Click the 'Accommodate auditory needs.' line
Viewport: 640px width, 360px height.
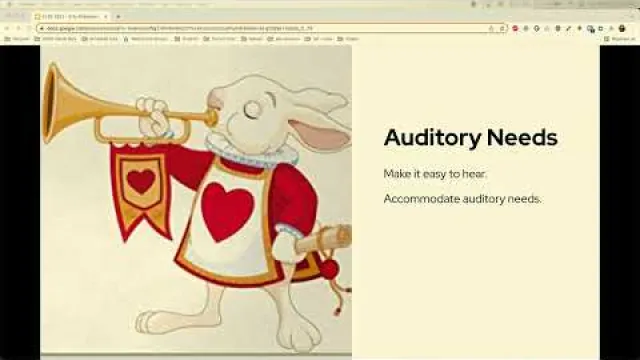[462, 199]
